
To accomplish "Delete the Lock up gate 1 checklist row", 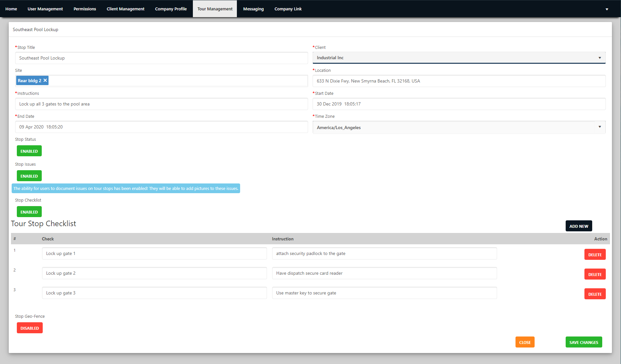I will 595,255.
